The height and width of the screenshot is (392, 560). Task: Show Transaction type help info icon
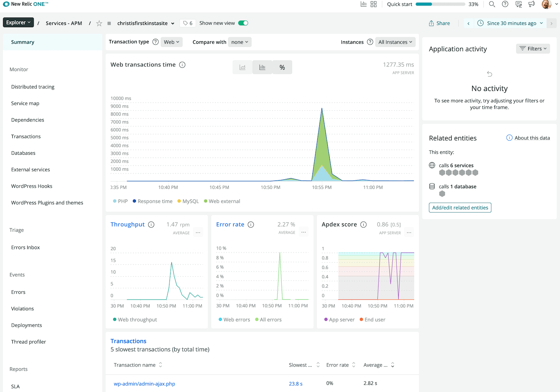(x=156, y=42)
